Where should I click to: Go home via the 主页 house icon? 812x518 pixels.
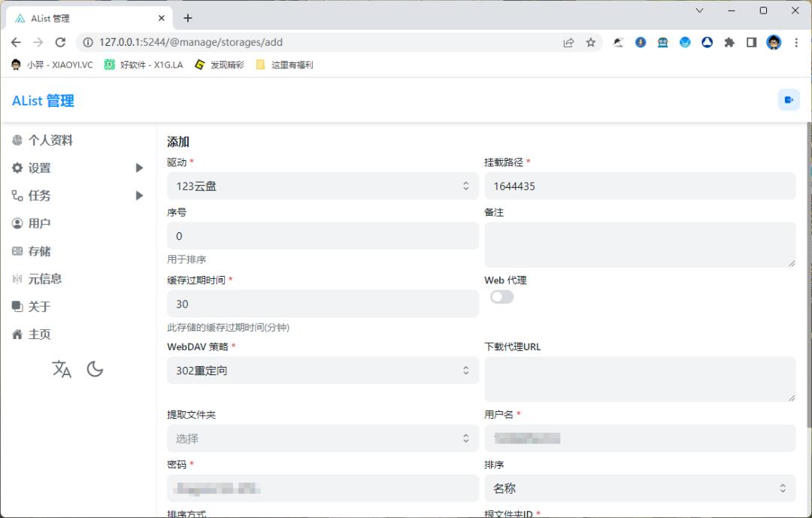[x=17, y=334]
